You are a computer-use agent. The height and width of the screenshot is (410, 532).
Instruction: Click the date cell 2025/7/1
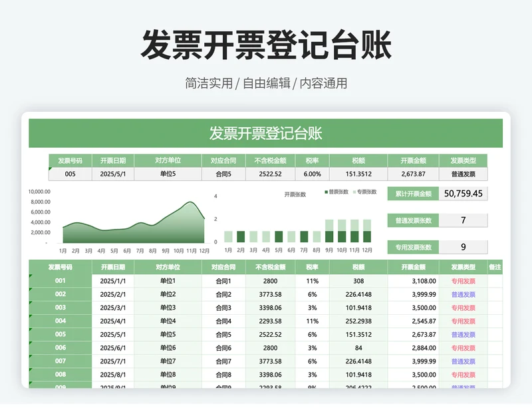coord(112,361)
